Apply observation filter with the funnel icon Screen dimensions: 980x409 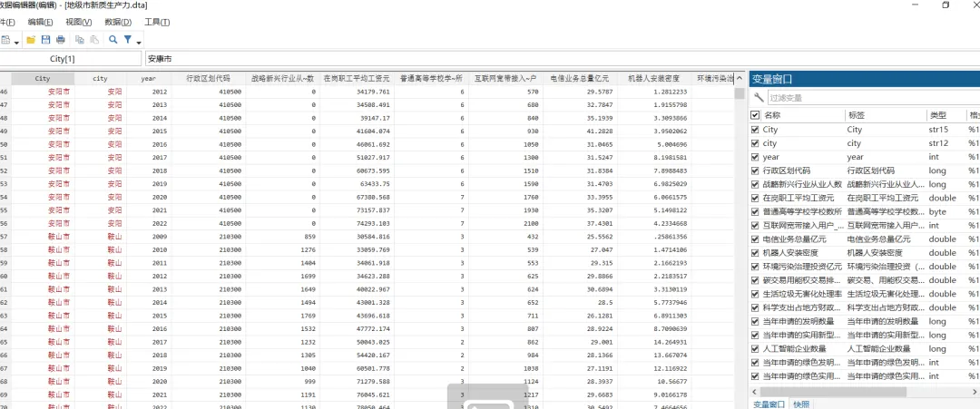click(x=128, y=40)
